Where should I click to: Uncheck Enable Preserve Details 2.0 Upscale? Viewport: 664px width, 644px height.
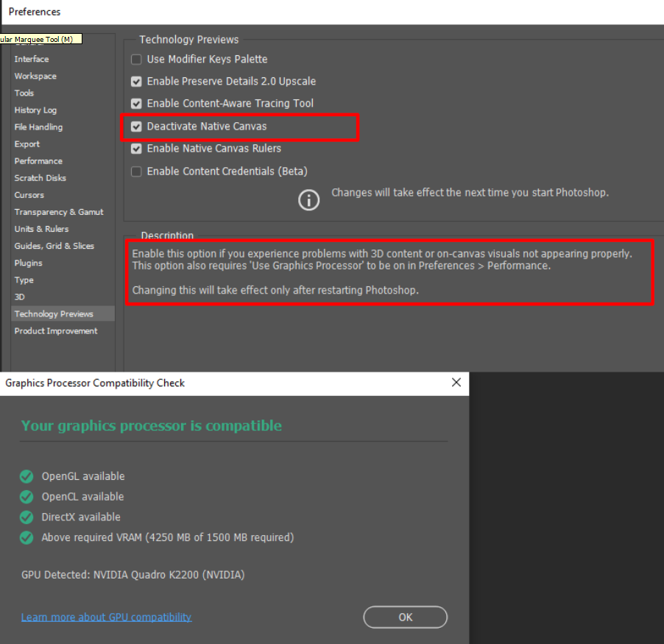(136, 81)
